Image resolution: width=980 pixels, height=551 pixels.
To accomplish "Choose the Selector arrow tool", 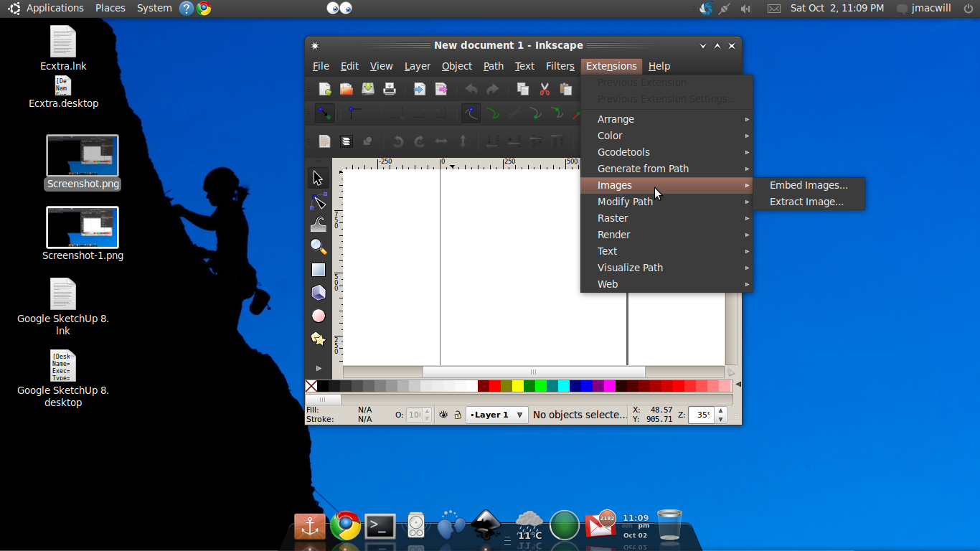I will tap(319, 178).
